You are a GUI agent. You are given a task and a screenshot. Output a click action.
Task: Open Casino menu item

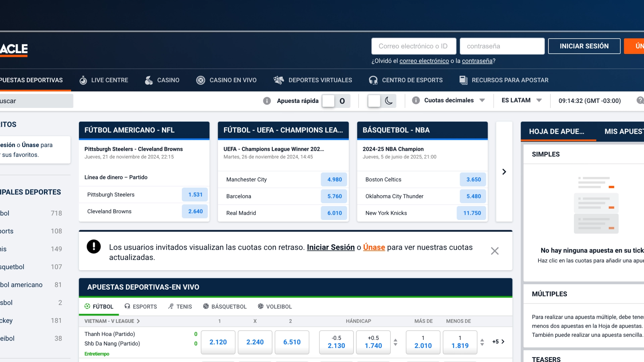point(162,80)
